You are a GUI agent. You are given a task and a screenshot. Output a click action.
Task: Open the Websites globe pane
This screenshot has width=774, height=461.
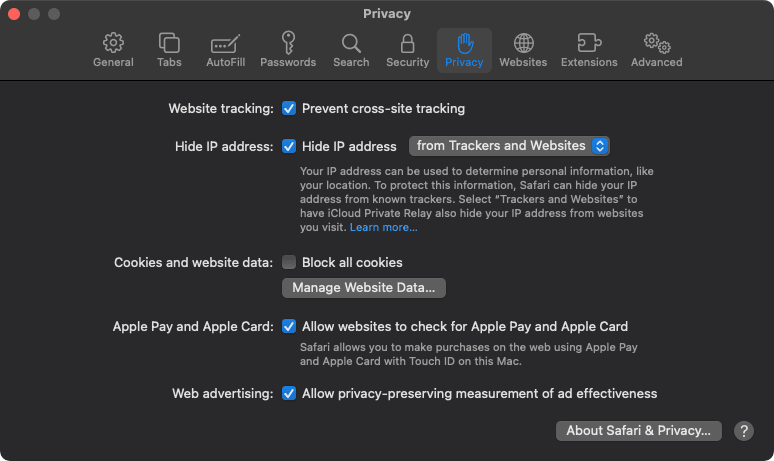tap(523, 50)
